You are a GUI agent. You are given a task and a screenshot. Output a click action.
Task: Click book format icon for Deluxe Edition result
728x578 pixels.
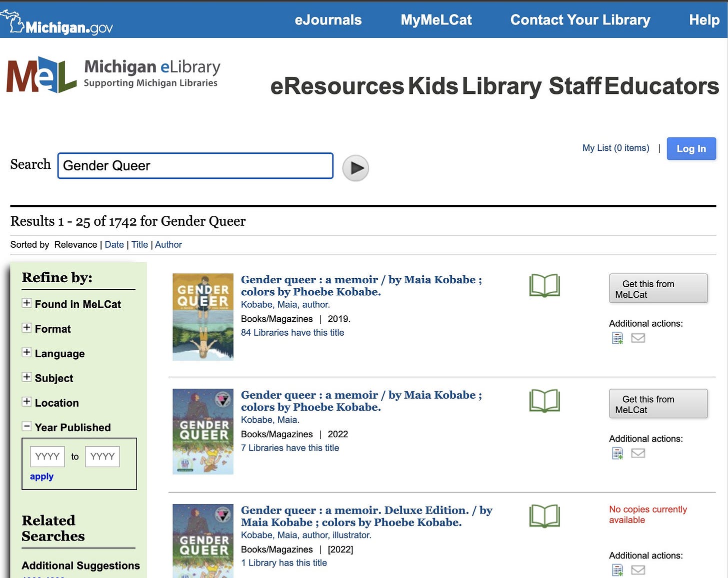[x=544, y=516]
